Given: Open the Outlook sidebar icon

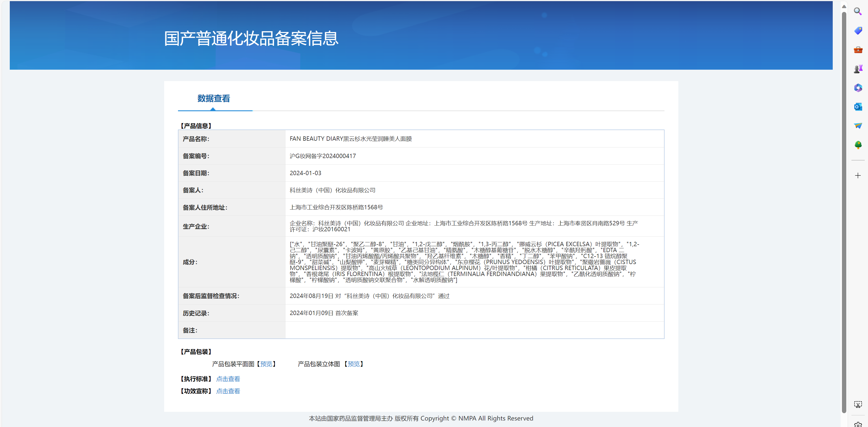Looking at the screenshot, I should [x=858, y=107].
